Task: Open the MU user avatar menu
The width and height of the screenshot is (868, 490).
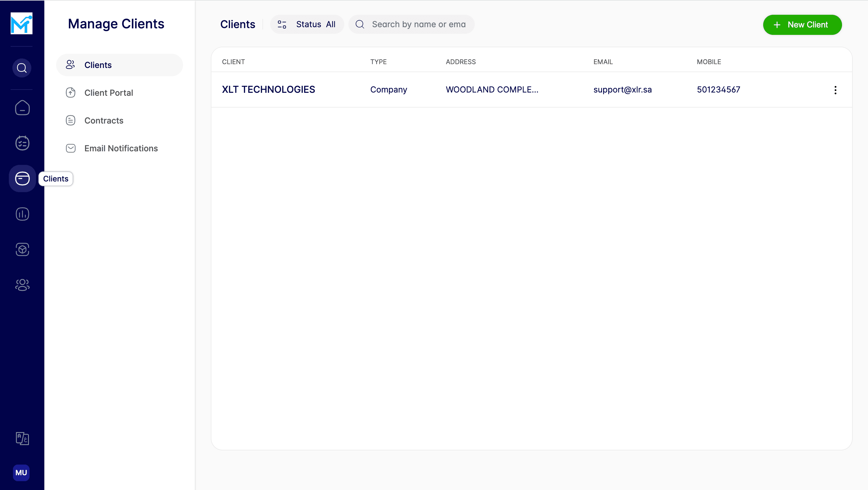Action: [x=21, y=473]
